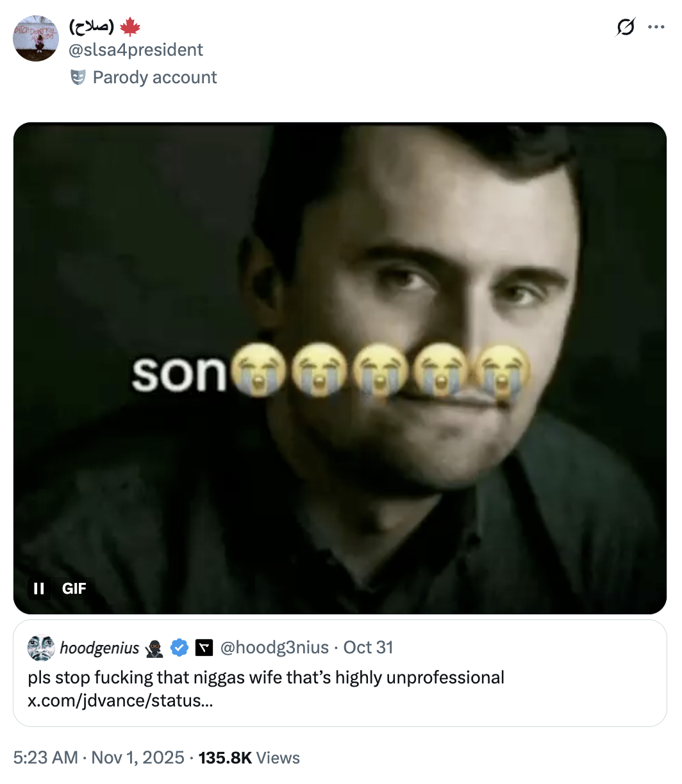Screen dimensions: 682x784
Task: Click the slashed-circle muted icon near the ellipsis
Action: [x=625, y=28]
